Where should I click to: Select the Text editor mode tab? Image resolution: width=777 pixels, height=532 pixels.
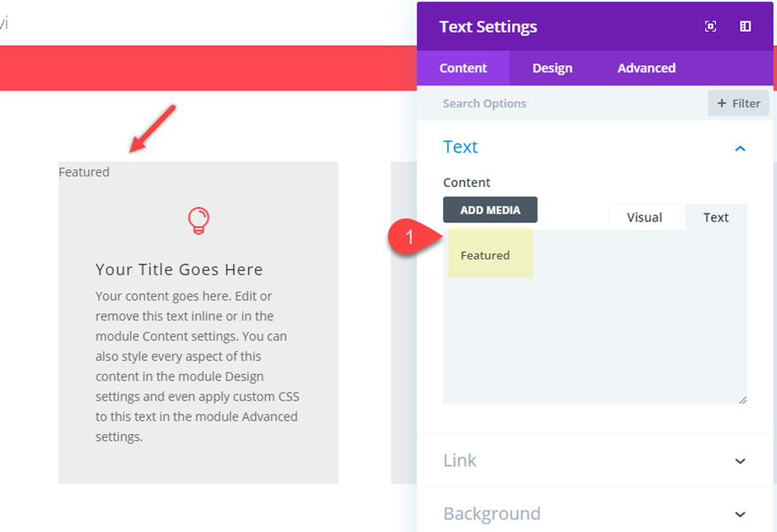[x=715, y=217]
